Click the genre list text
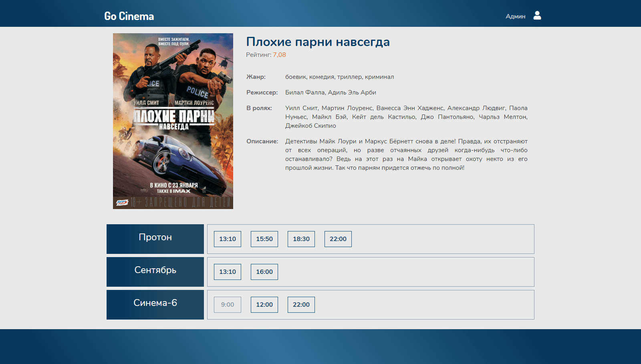641x364 pixels. click(x=339, y=77)
